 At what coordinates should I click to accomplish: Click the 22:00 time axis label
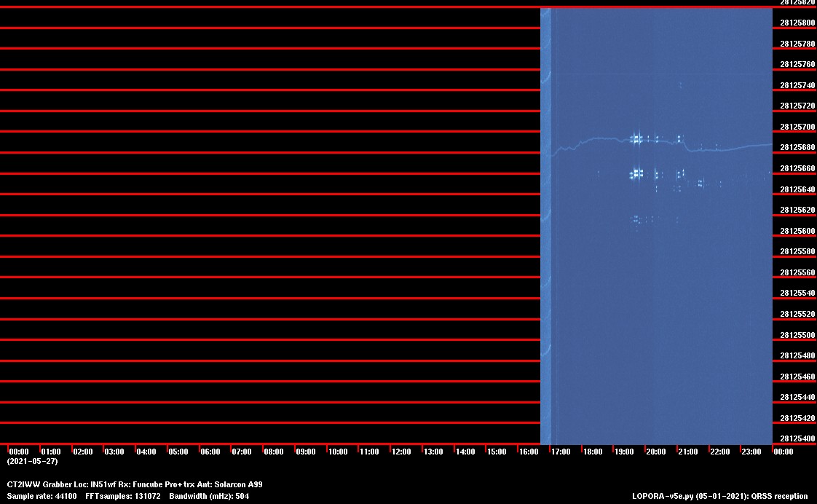(x=720, y=452)
